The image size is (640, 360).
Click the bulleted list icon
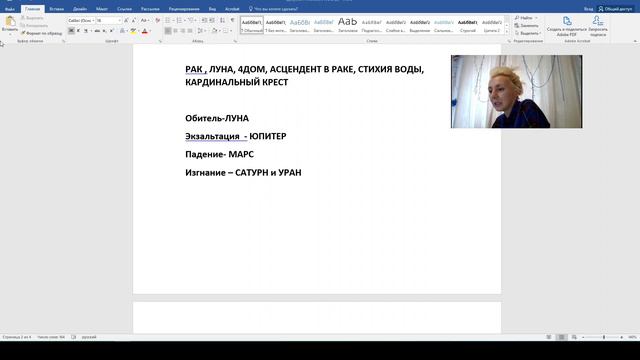point(169,20)
